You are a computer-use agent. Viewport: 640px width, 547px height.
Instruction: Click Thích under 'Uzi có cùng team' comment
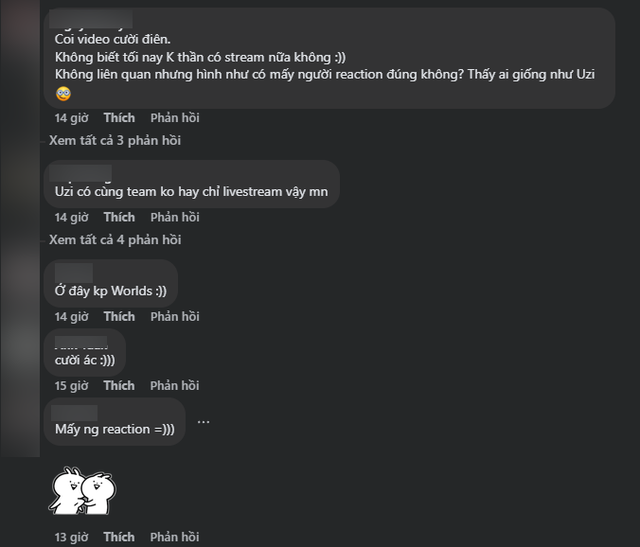click(x=119, y=217)
